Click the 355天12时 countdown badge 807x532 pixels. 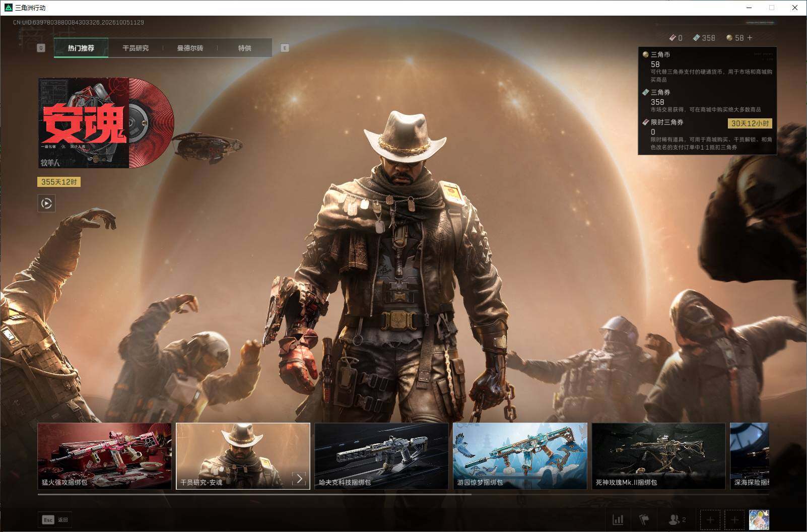pyautogui.click(x=59, y=182)
